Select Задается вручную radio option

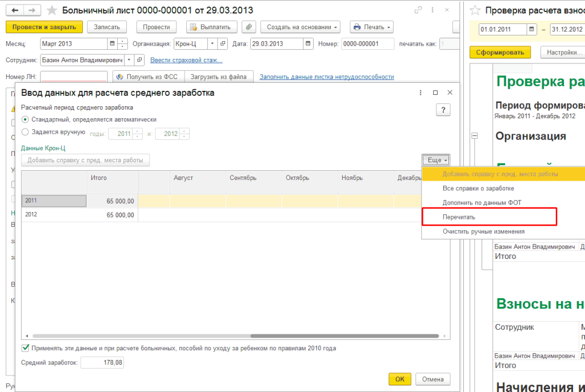point(25,132)
